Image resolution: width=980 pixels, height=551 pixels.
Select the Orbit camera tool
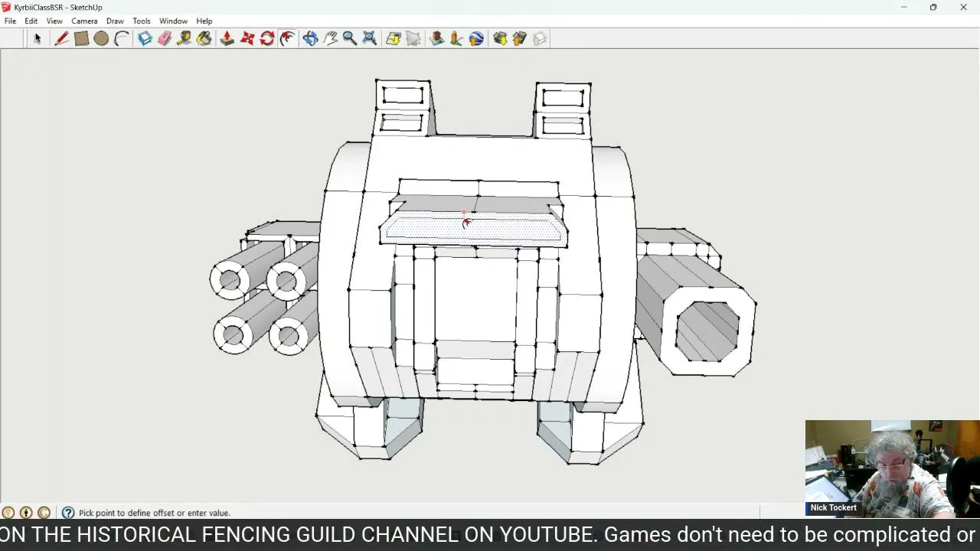(x=310, y=38)
